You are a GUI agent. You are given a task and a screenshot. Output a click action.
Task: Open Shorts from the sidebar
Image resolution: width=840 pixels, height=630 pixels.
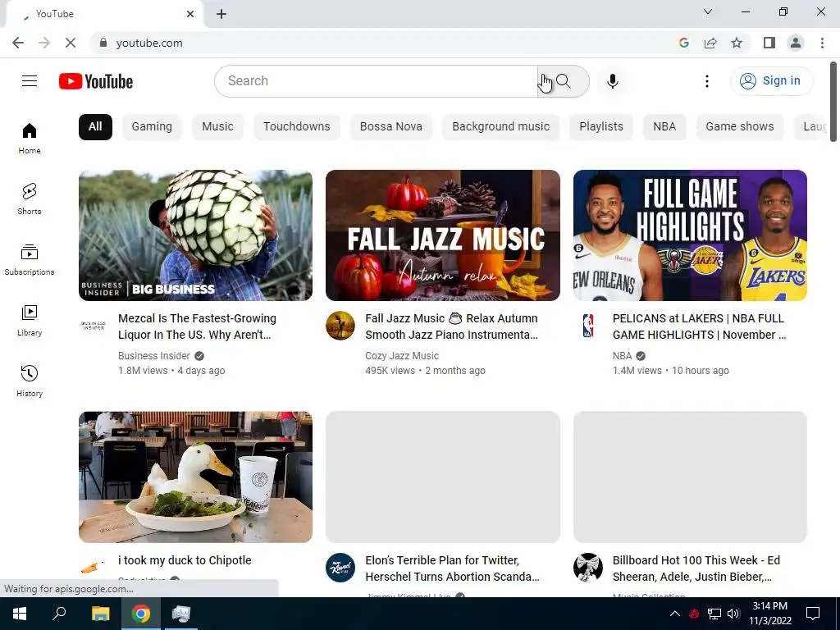pos(30,199)
